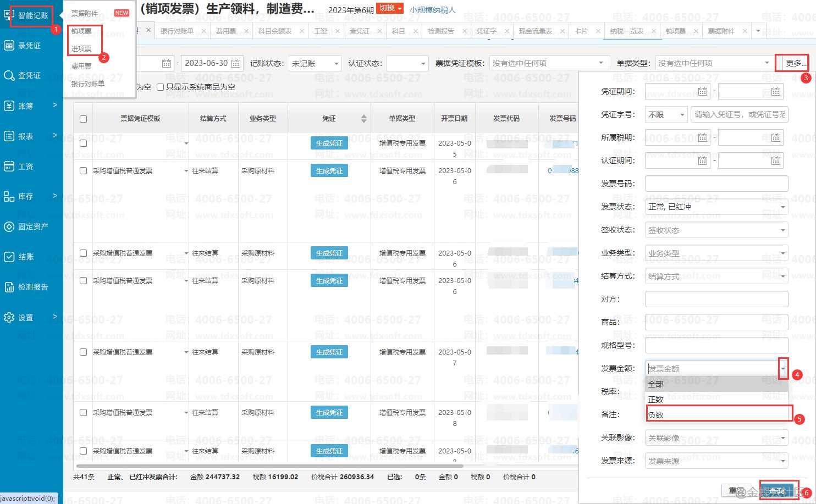Toggle the select-all checkbox in table header
This screenshot has width=816, height=504.
click(83, 119)
